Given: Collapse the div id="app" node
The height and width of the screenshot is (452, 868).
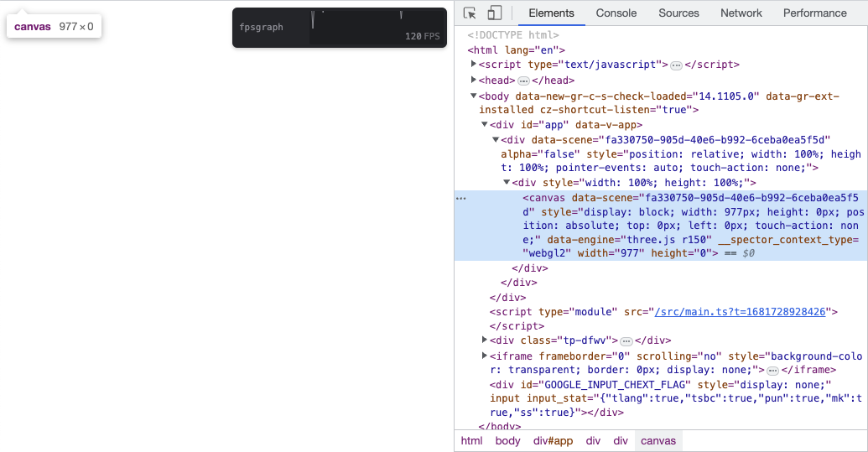Looking at the screenshot, I should click(485, 124).
